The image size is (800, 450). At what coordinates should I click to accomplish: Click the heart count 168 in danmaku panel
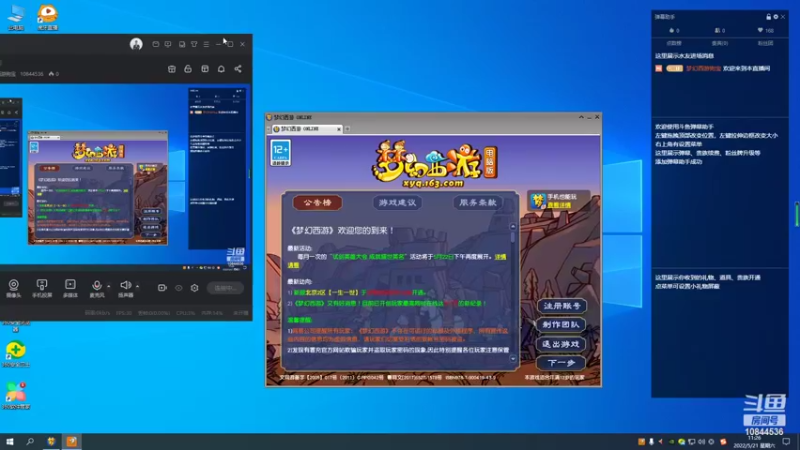[765, 31]
